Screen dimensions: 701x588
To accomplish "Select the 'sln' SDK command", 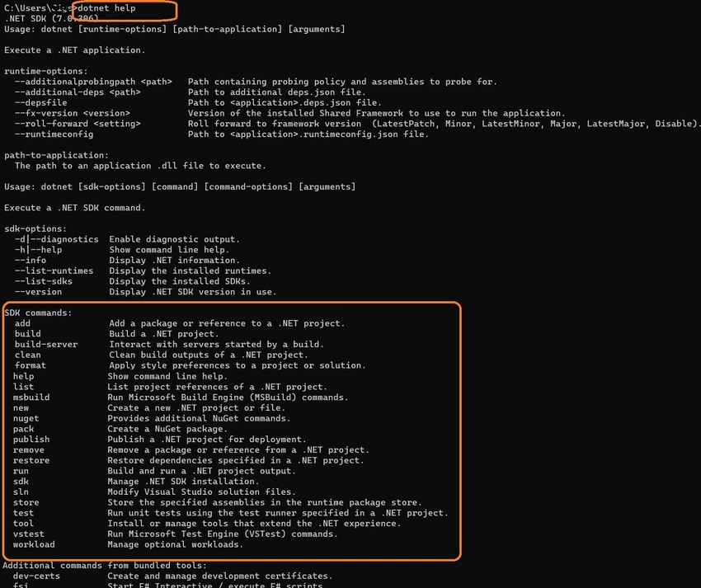I will tap(21, 492).
